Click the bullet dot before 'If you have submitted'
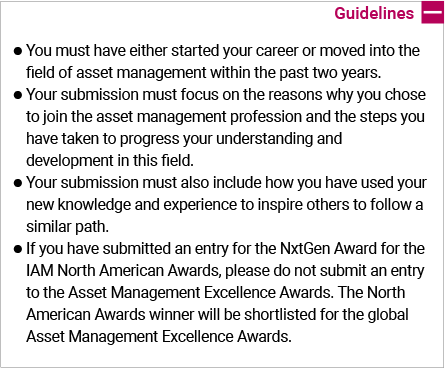 pyautogui.click(x=18, y=249)
